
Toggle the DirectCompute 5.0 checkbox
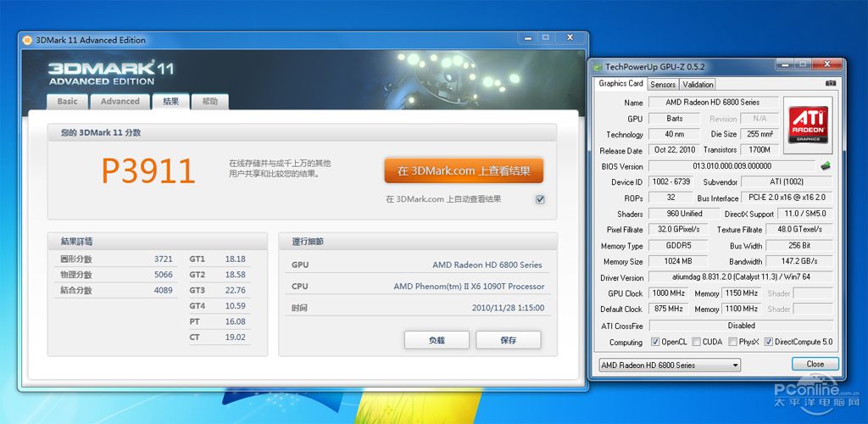768,342
